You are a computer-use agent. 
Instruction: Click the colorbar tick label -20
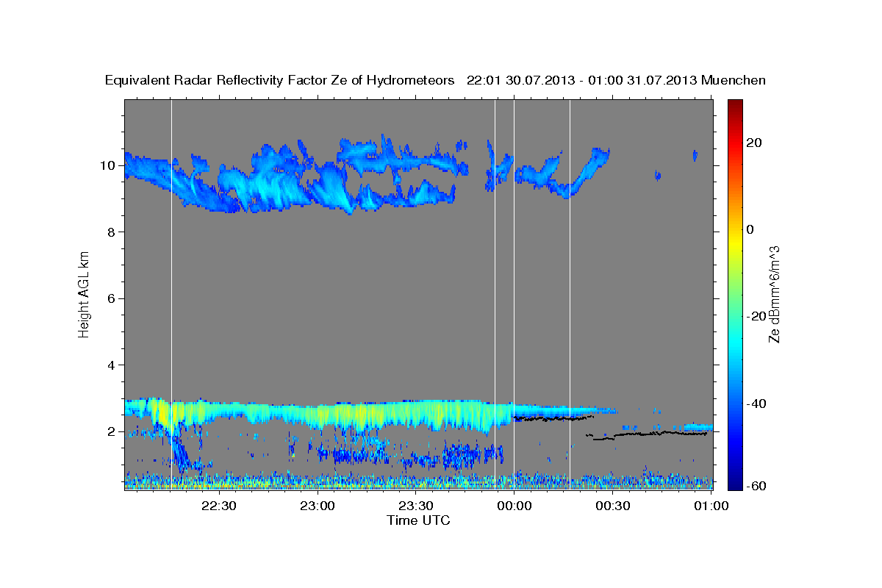(x=756, y=316)
